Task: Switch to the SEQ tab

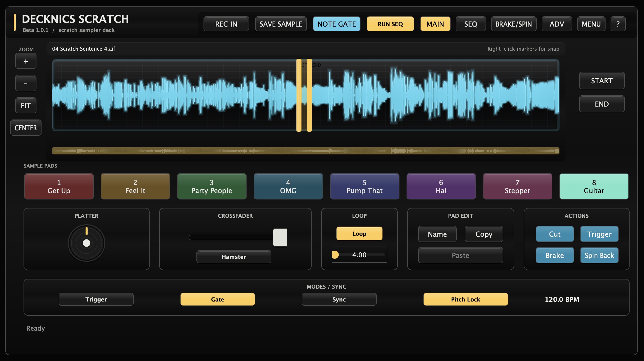Action: pos(471,24)
